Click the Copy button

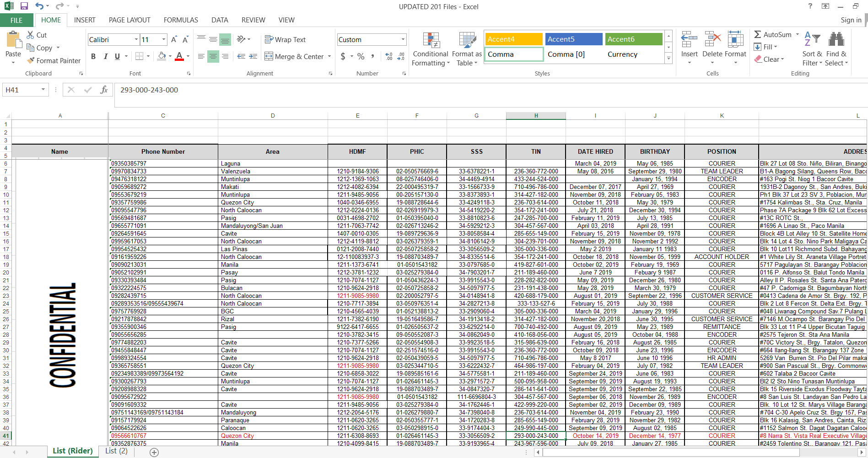click(x=40, y=48)
